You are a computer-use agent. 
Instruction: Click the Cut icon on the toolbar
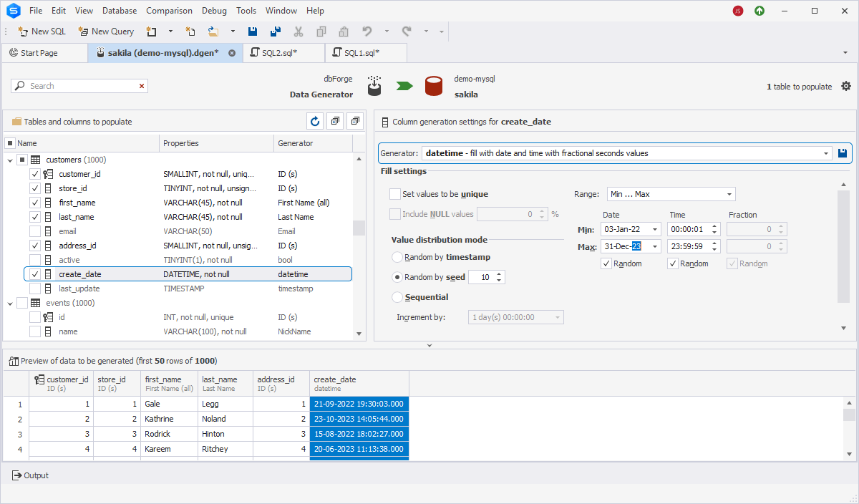pyautogui.click(x=299, y=31)
